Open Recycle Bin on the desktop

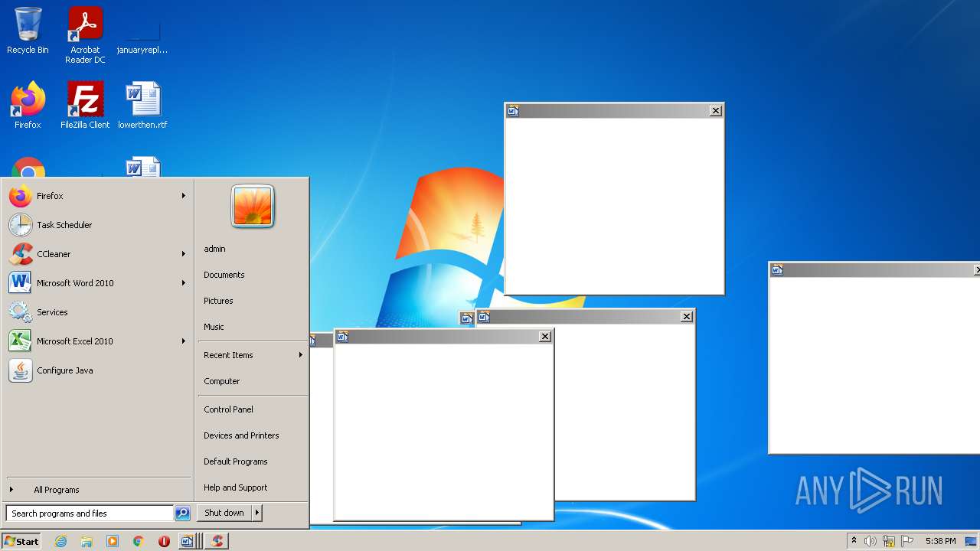click(x=28, y=31)
